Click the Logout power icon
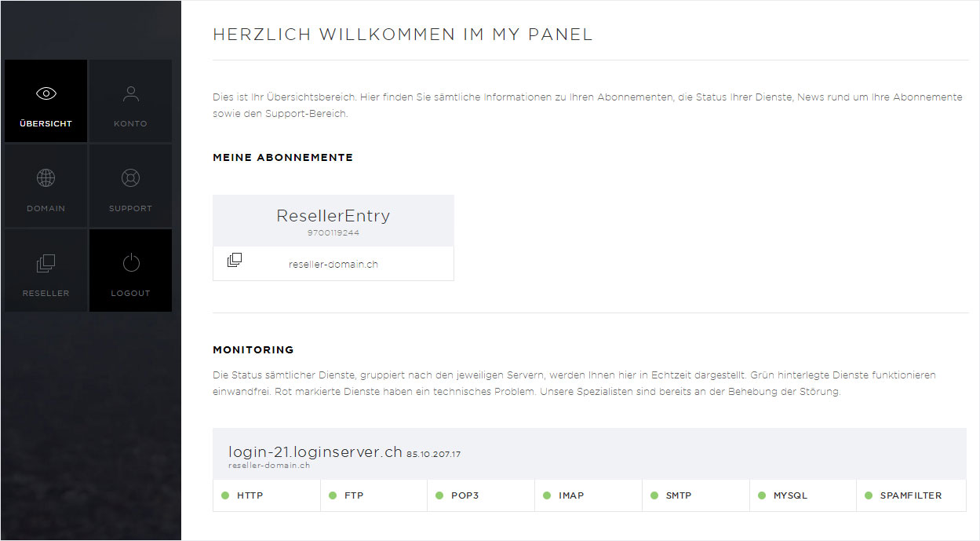Viewport: 980px width, 541px height. tap(130, 263)
